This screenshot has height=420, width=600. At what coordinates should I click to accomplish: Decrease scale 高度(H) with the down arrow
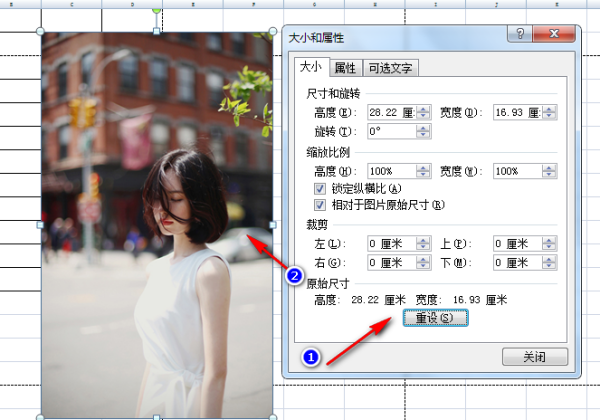click(x=423, y=174)
